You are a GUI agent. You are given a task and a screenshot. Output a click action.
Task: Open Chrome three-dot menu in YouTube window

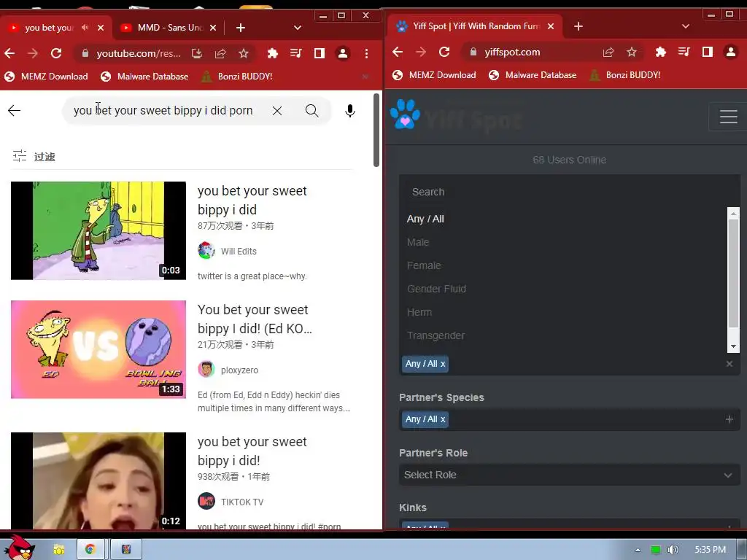click(366, 53)
